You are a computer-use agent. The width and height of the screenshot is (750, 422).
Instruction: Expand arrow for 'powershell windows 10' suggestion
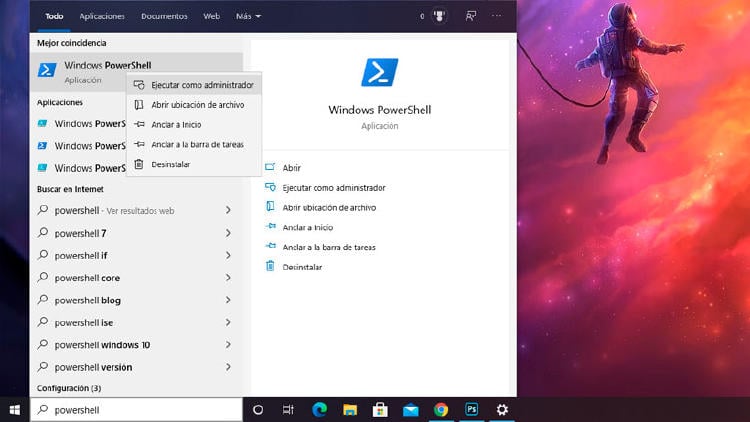pos(228,345)
